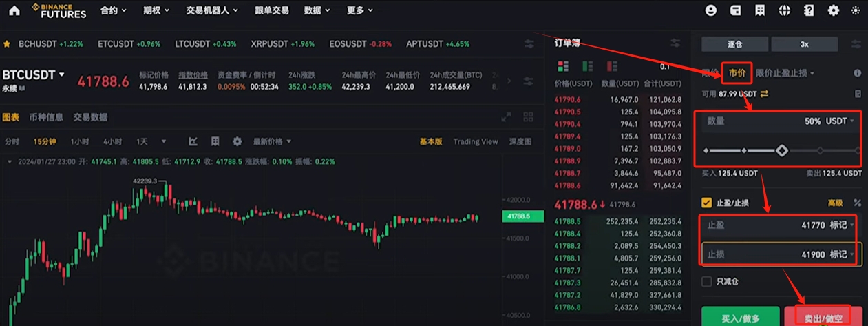Viewport: 868px width, 326px height.
Task: Open the 期权 dropdown menu
Action: [x=156, y=10]
